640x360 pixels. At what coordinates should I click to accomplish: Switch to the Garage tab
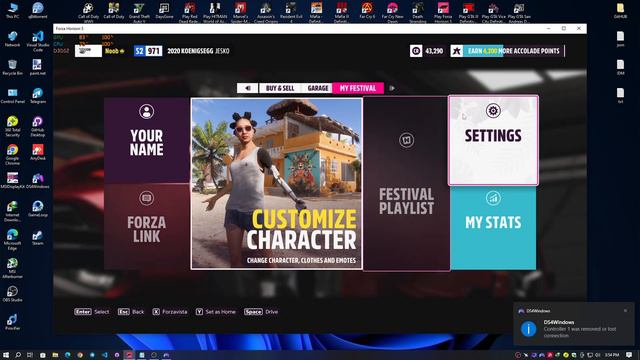pos(318,88)
